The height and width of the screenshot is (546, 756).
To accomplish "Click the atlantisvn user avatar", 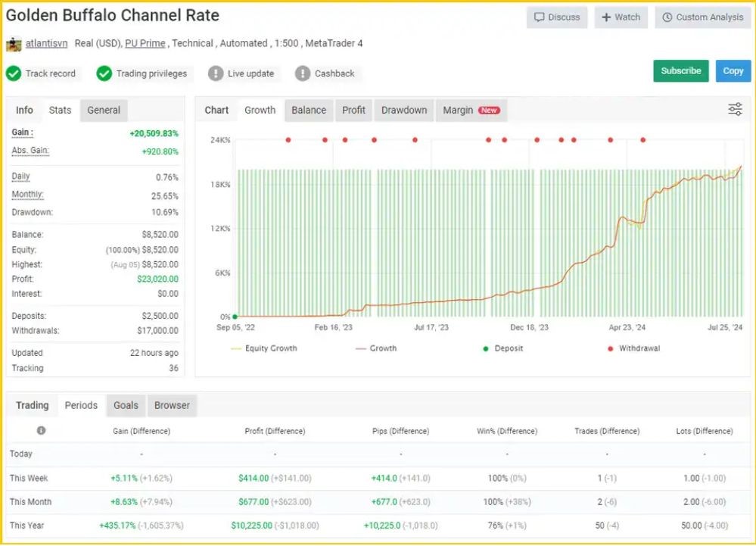I will [14, 44].
